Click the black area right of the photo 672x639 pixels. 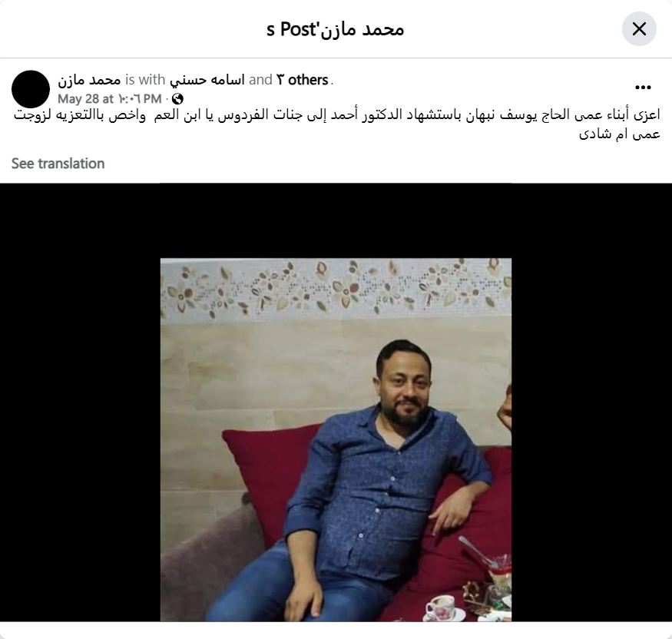591,402
